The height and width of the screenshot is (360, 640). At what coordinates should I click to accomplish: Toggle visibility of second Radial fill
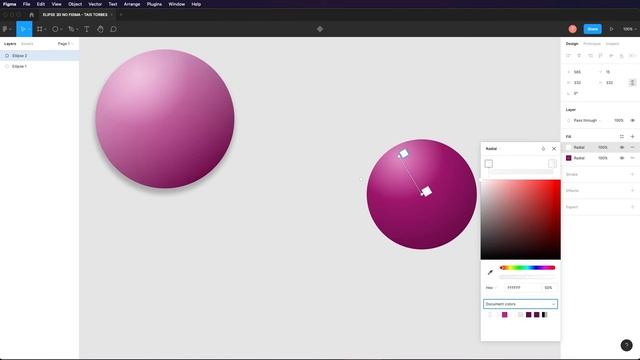(622, 158)
